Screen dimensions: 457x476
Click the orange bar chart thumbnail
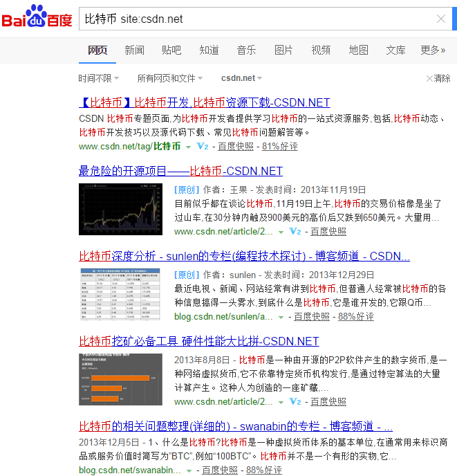click(120, 379)
